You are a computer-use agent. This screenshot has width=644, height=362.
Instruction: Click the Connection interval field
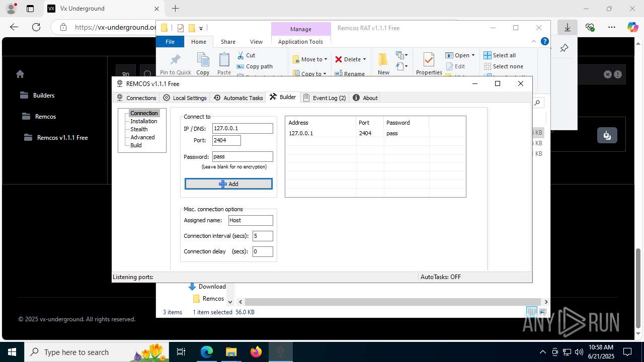[x=263, y=236]
